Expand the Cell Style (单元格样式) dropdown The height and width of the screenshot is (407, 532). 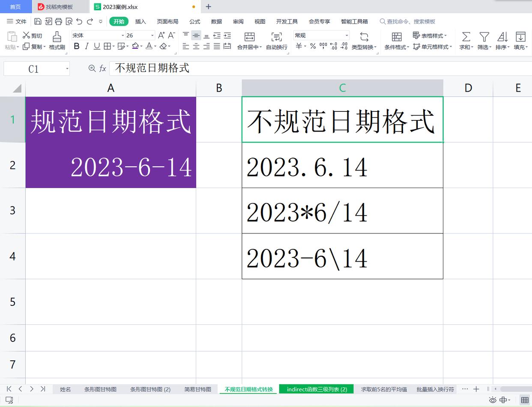coord(451,47)
